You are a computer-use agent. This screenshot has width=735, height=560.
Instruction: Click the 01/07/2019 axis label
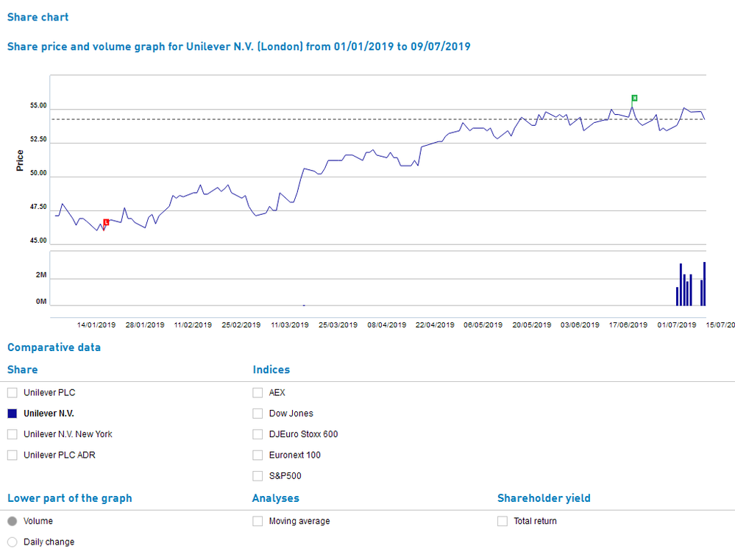pyautogui.click(x=675, y=325)
